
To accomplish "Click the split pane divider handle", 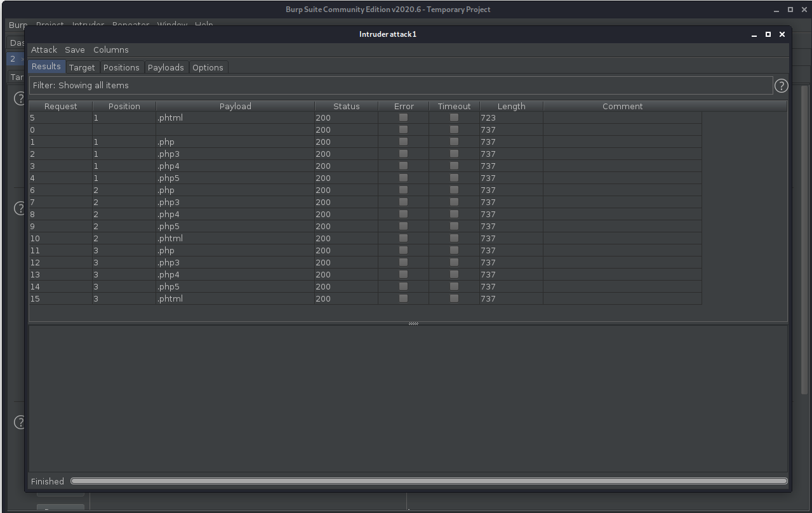I will (413, 323).
